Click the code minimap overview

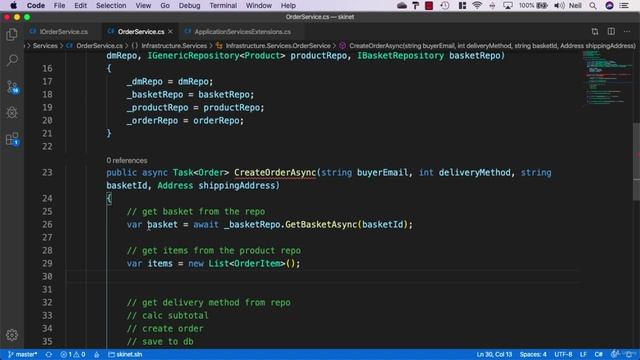[607, 78]
